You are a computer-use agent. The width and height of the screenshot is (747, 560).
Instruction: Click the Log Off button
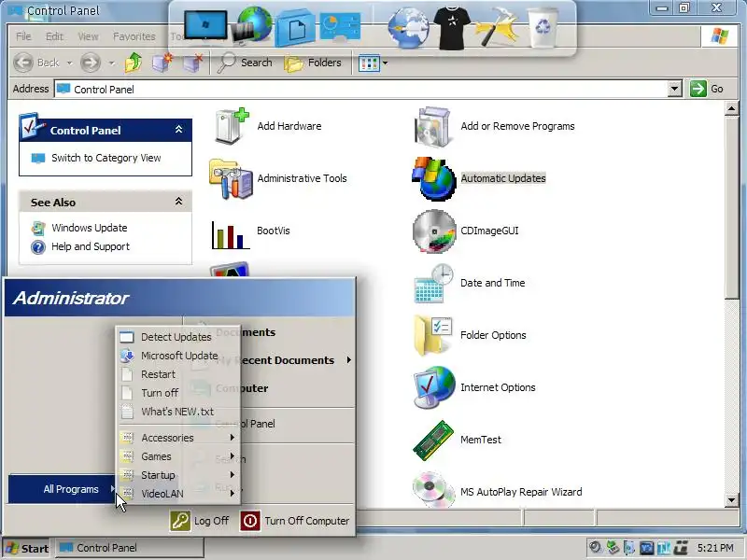(200, 521)
